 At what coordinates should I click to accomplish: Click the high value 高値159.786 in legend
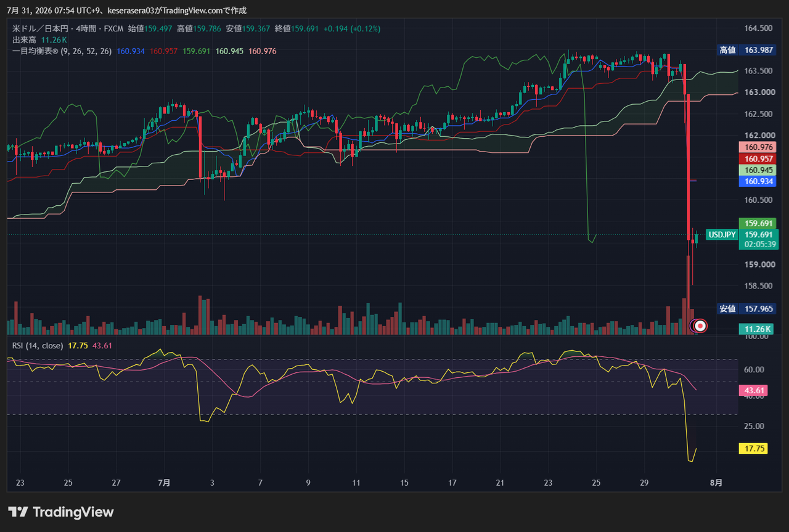[199, 29]
